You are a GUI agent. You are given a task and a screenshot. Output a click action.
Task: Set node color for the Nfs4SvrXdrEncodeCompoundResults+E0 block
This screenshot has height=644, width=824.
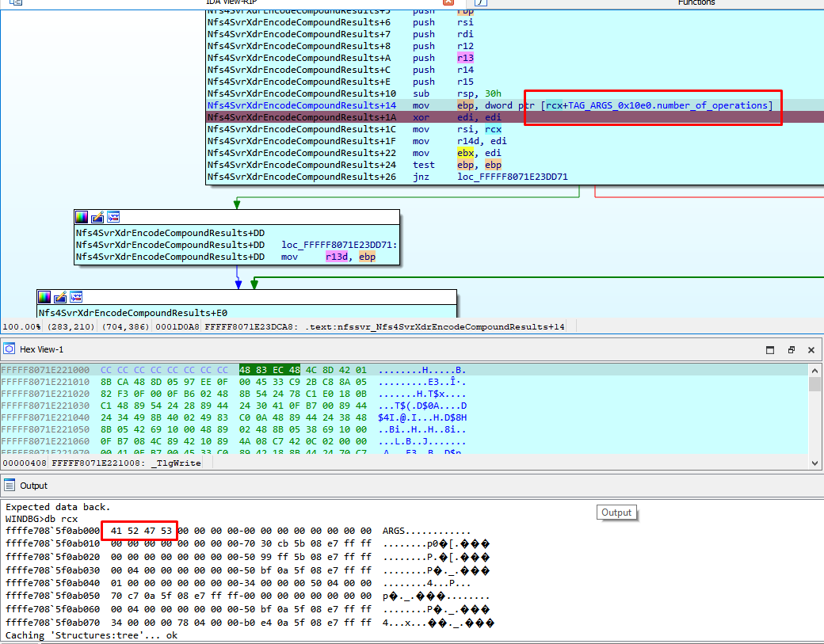click(44, 297)
